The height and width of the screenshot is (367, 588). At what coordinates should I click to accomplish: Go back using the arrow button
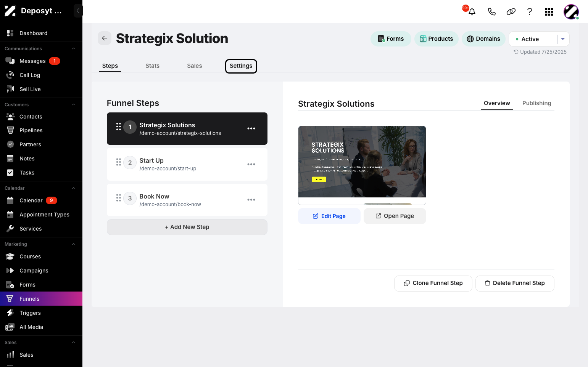pyautogui.click(x=105, y=38)
